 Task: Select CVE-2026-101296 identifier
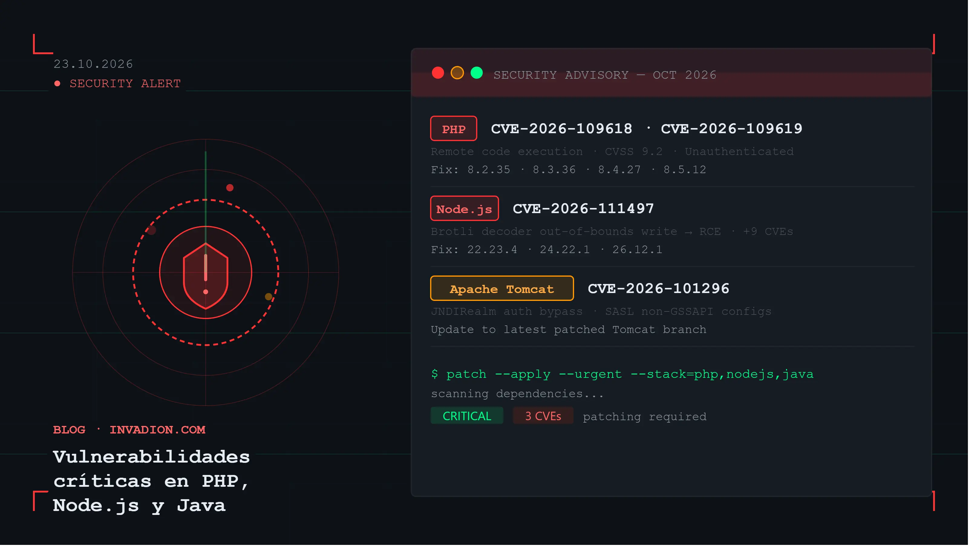658,288
